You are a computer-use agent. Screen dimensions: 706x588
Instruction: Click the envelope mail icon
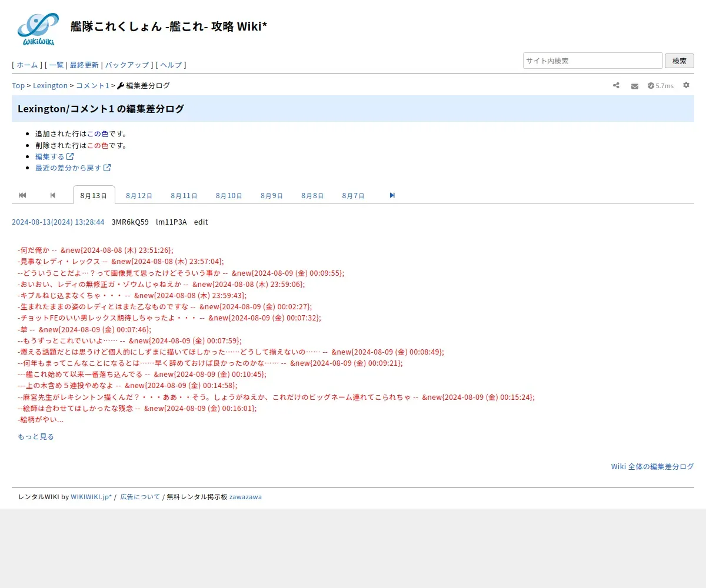[x=635, y=86]
